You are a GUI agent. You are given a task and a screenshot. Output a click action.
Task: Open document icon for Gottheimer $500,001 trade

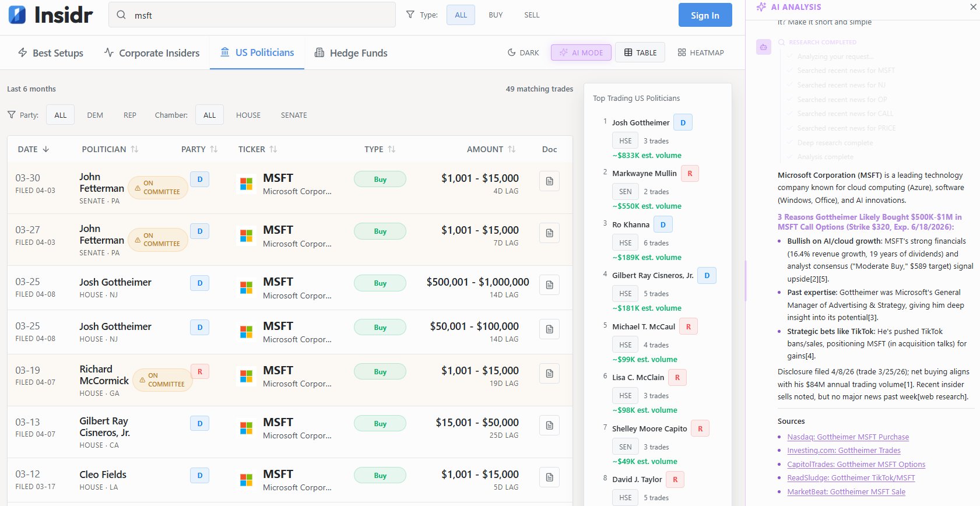pyautogui.click(x=549, y=285)
